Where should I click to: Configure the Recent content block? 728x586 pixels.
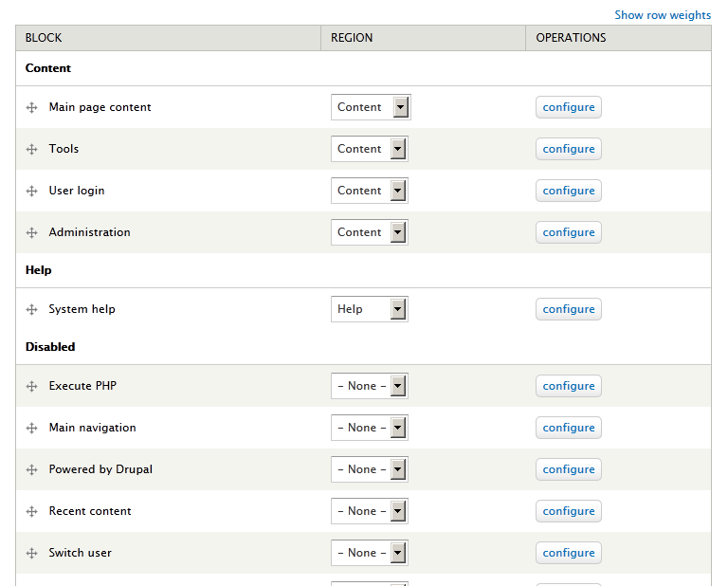pos(569,511)
